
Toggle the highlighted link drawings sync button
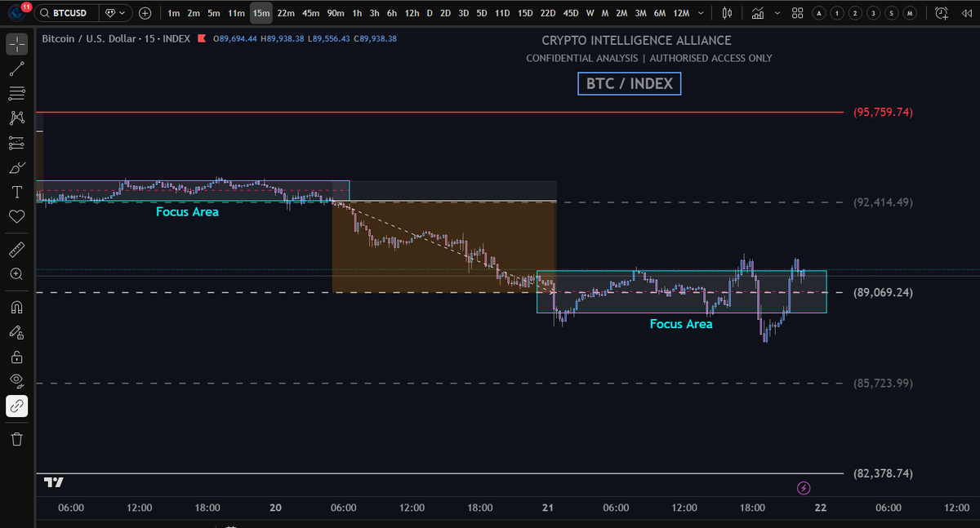[16, 406]
